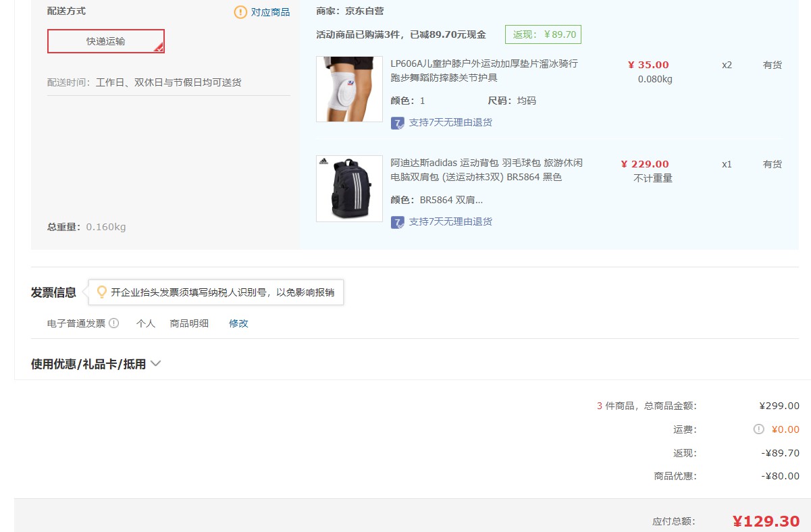Open the knee pad product thumbnail

click(349, 89)
